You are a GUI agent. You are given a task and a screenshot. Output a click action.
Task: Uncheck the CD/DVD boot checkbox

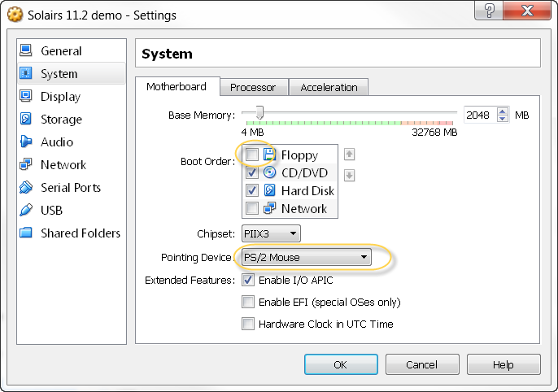252,172
